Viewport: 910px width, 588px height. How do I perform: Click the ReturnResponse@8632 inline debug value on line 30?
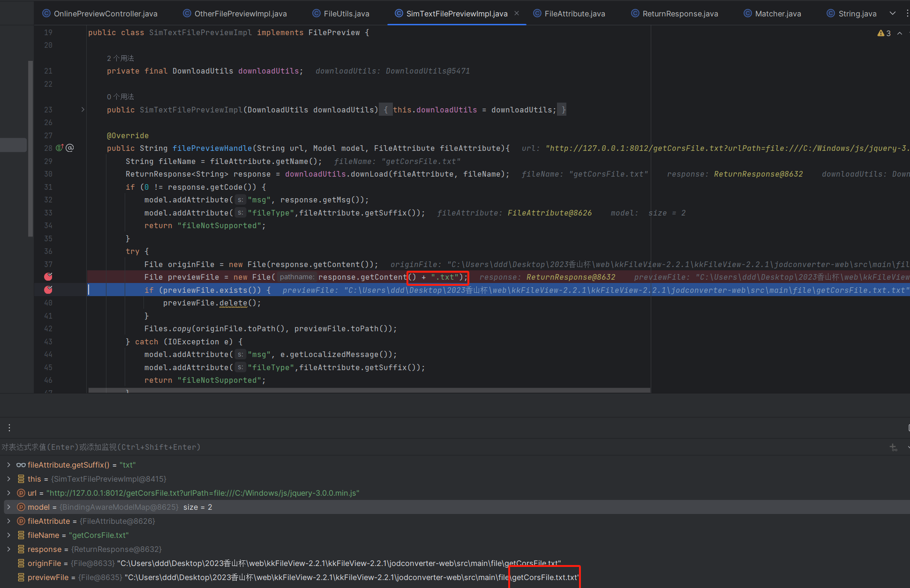point(758,174)
